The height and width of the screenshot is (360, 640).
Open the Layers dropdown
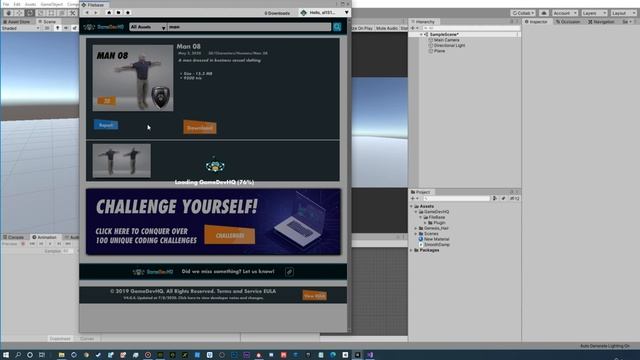click(x=594, y=13)
